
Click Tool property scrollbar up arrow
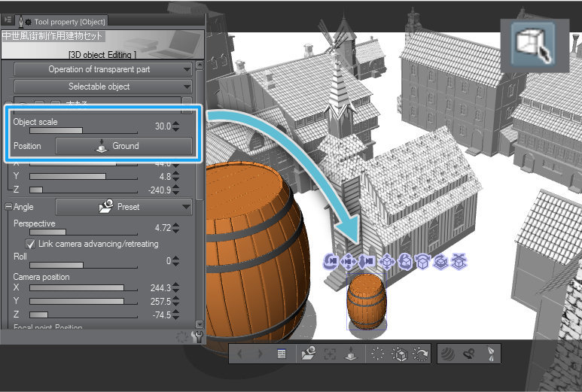tap(200, 65)
